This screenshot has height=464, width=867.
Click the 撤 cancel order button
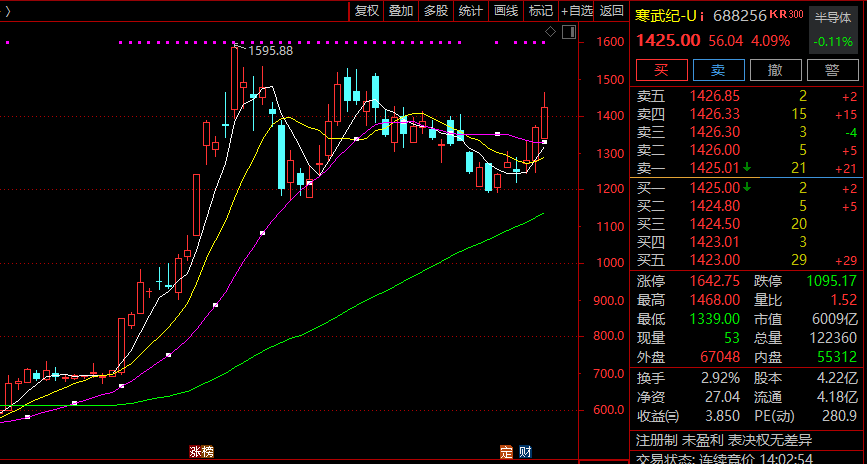click(775, 70)
